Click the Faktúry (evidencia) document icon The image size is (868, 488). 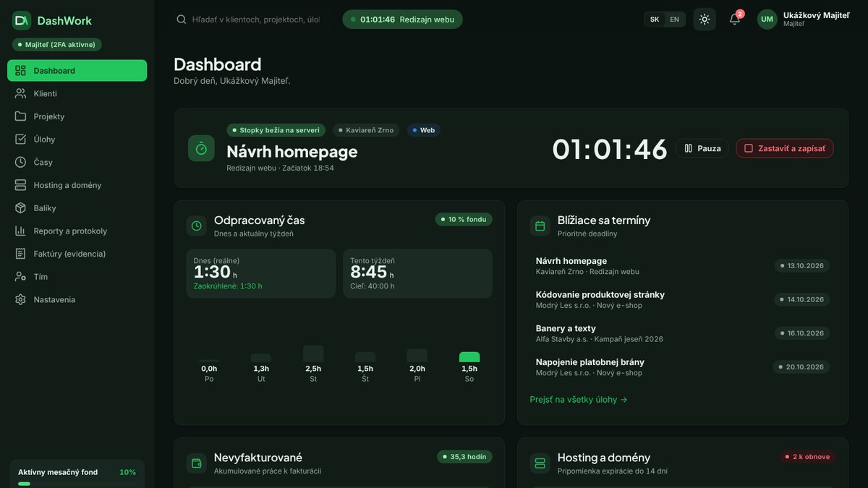(x=20, y=254)
